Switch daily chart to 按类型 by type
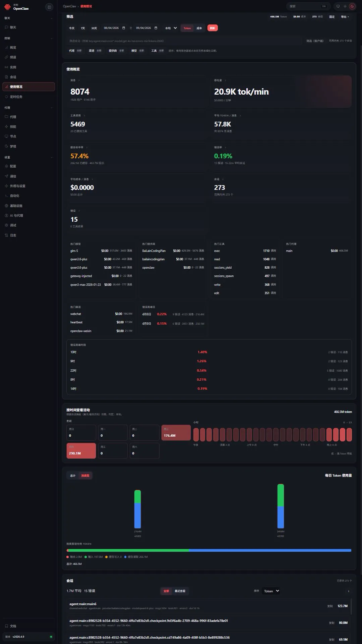Image resolution: width=362 pixels, height=644 pixels. 85,476
